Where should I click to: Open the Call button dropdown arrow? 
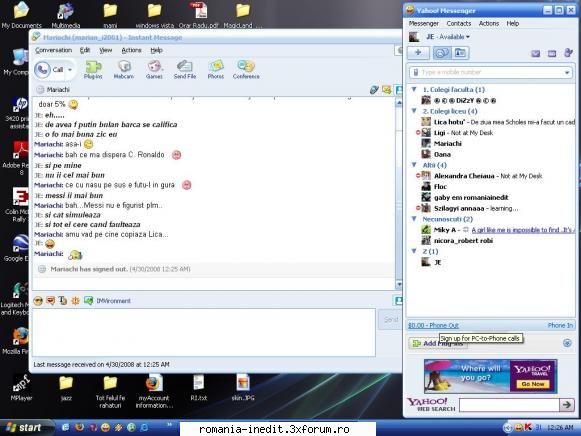pos(70,70)
